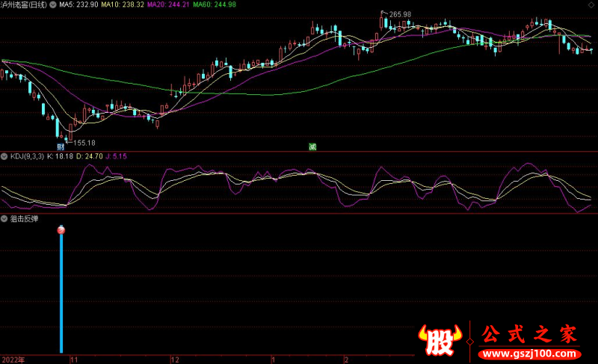The height and width of the screenshot is (364, 598).
Task: Click the 155.18 low price label
Action: [x=84, y=142]
